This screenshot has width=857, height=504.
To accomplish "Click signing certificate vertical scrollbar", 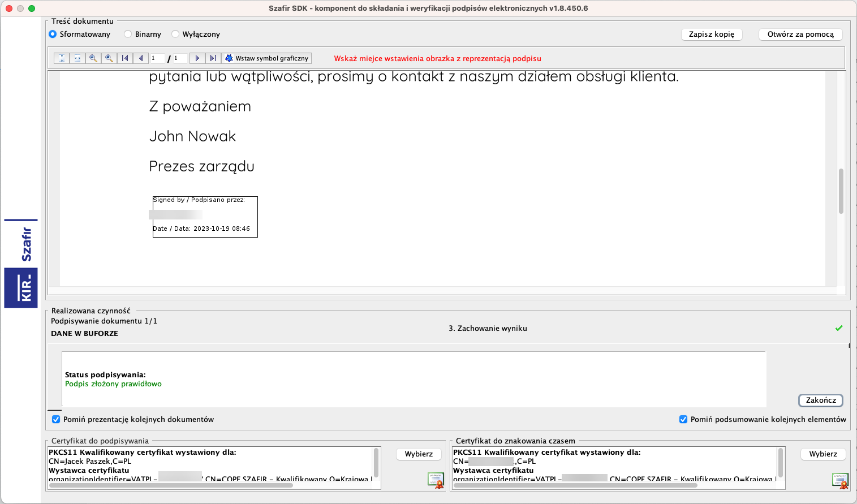I will pyautogui.click(x=376, y=463).
